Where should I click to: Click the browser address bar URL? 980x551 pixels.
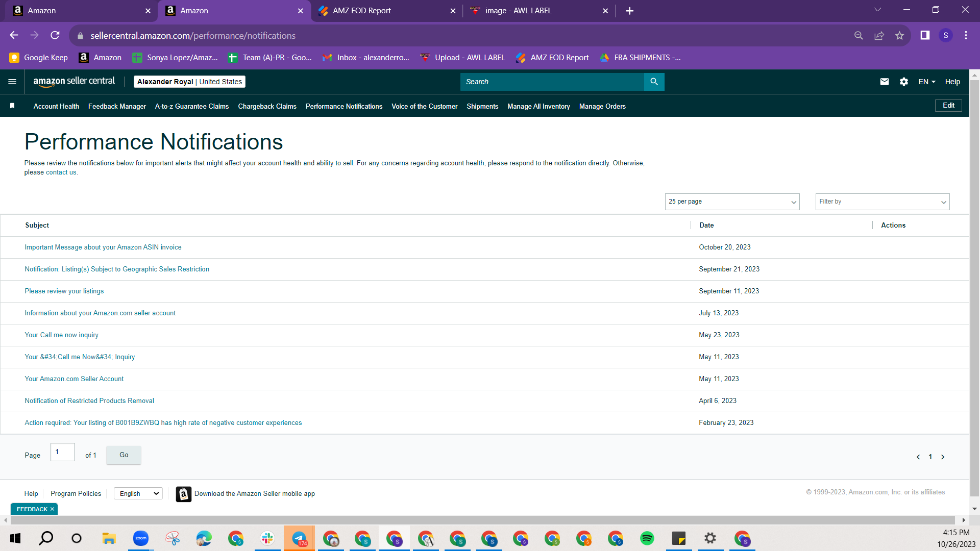[x=193, y=35]
